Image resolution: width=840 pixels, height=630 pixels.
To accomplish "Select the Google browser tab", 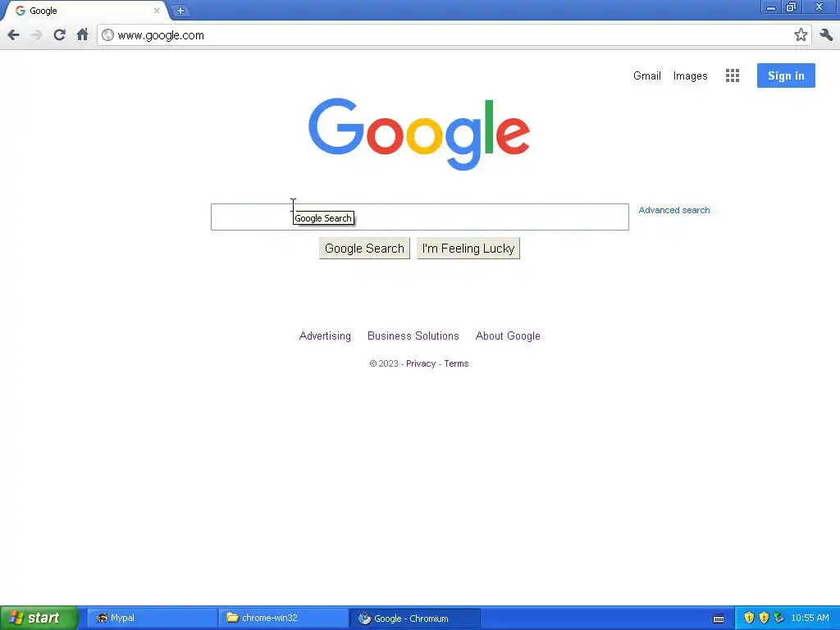I will coord(85,10).
